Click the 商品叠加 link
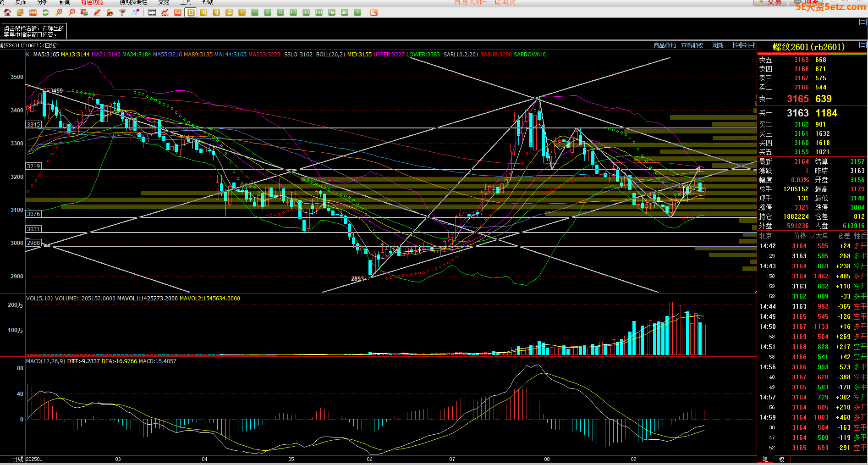Viewport: 868px width, 465px height. [665, 45]
